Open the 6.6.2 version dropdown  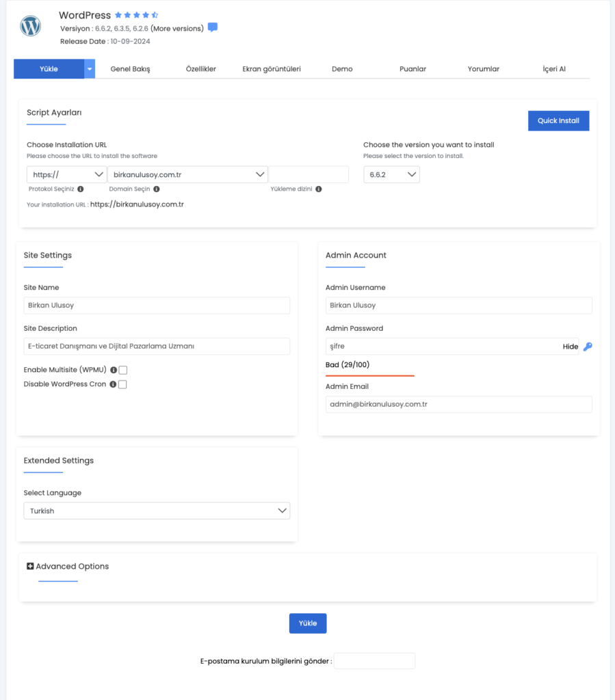click(x=392, y=174)
